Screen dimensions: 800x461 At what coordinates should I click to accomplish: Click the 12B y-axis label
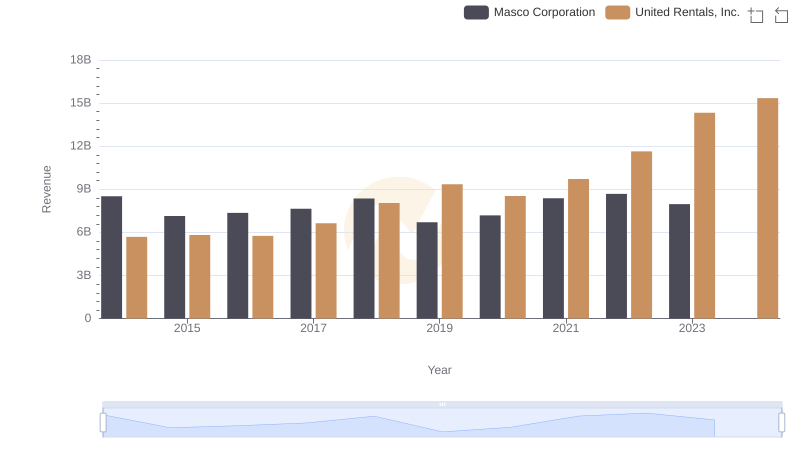point(81,146)
